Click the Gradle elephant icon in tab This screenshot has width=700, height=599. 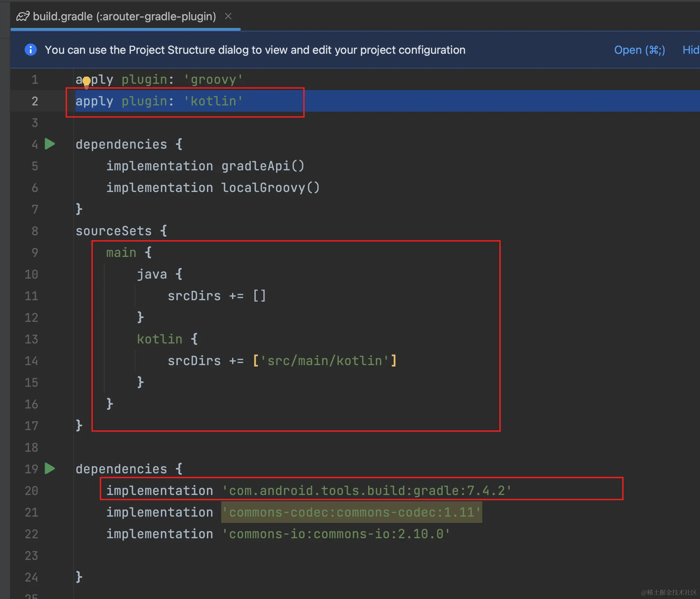23,16
